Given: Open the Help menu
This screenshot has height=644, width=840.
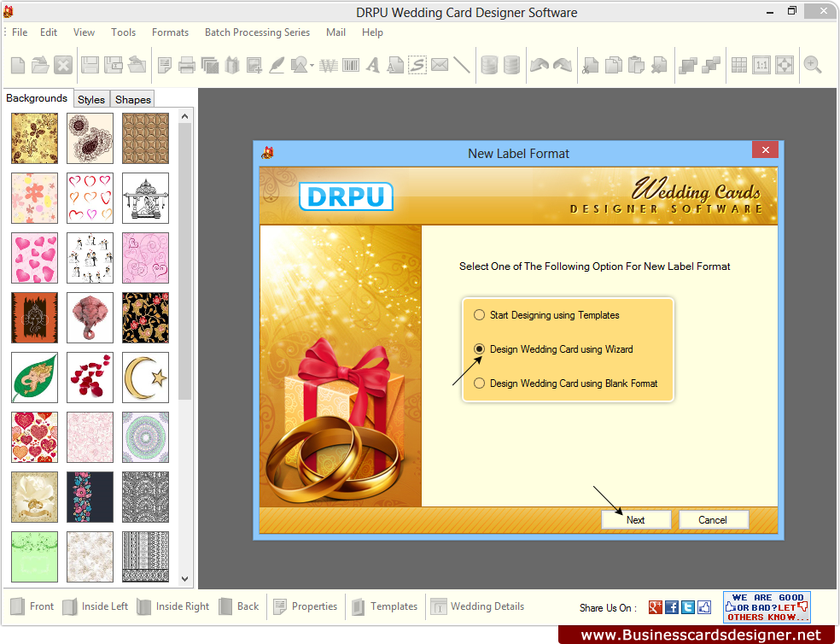Looking at the screenshot, I should (x=372, y=32).
